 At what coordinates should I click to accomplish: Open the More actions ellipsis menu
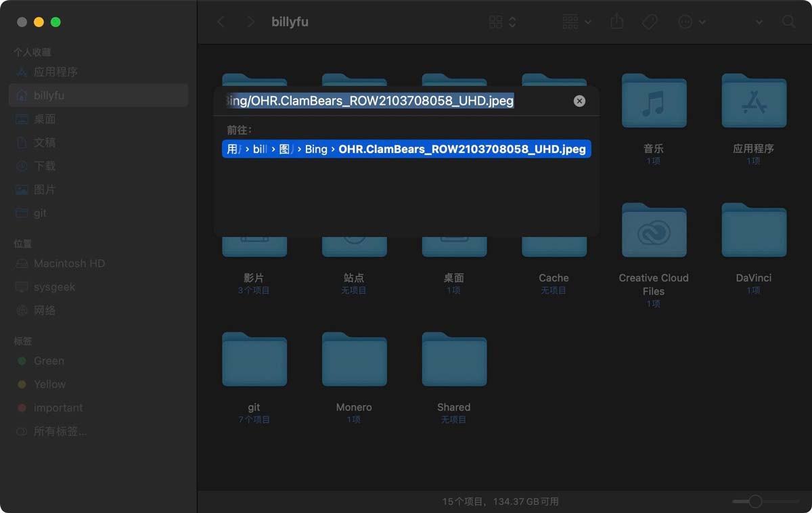[x=692, y=22]
